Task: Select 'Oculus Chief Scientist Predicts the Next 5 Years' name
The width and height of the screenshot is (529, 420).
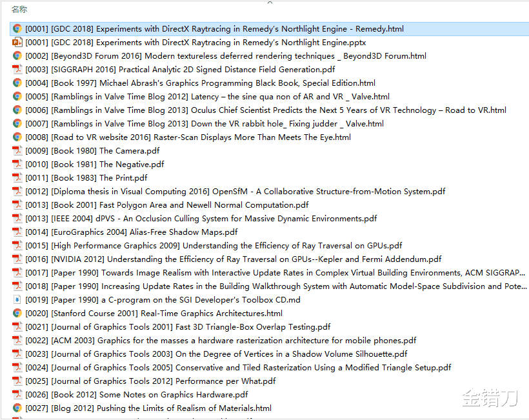Action: tap(266, 110)
